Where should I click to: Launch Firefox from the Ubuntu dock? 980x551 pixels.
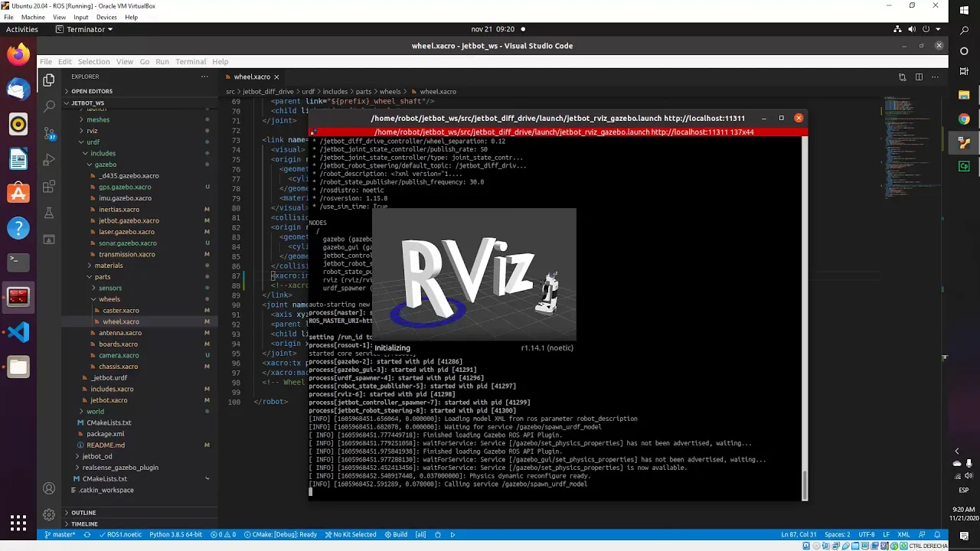click(x=18, y=55)
